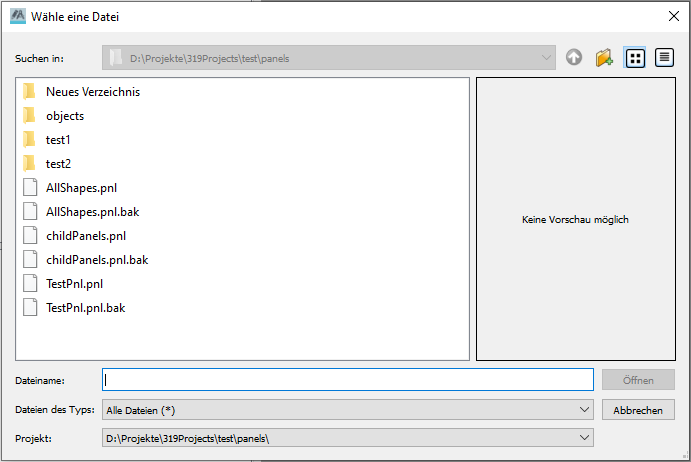Select the AllShapes.pnl file name

[82, 188]
